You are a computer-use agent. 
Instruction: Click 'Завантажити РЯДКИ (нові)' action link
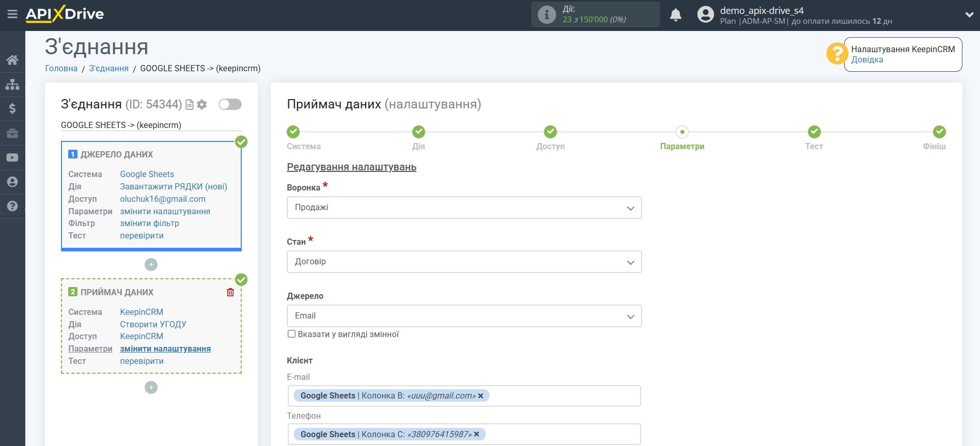174,186
